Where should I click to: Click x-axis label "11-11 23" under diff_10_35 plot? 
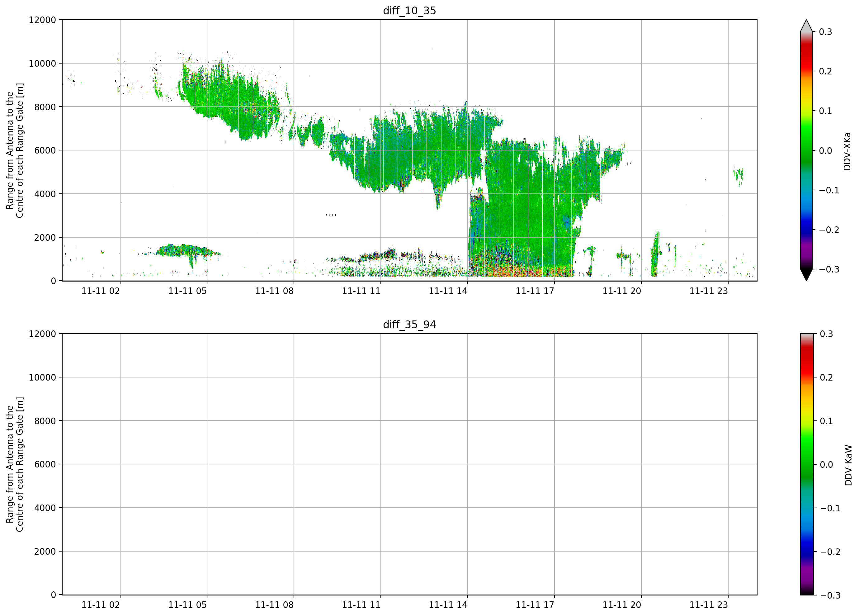click(709, 291)
